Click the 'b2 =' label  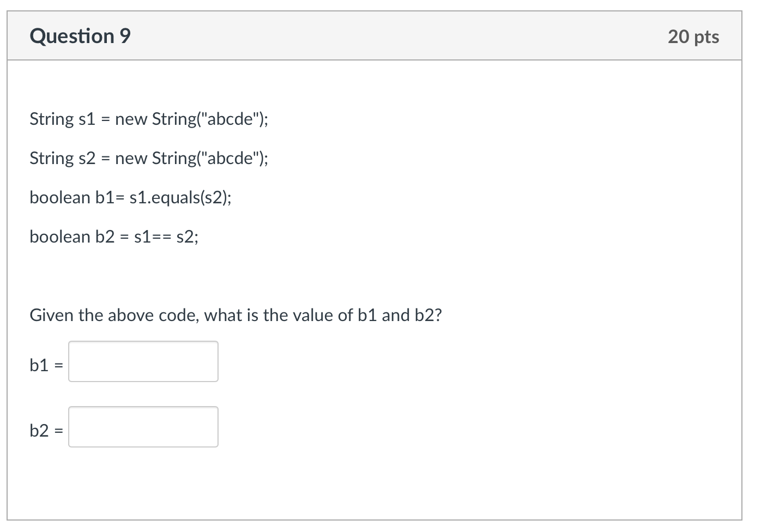46,431
